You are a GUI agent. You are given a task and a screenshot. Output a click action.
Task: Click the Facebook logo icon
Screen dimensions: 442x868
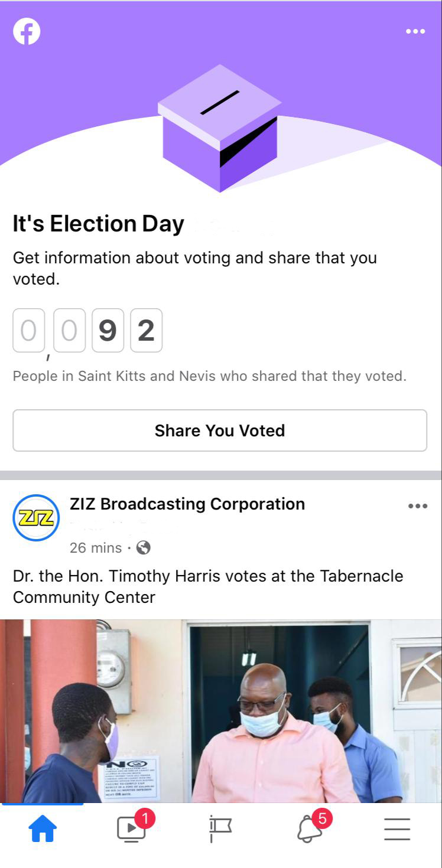[x=27, y=31]
